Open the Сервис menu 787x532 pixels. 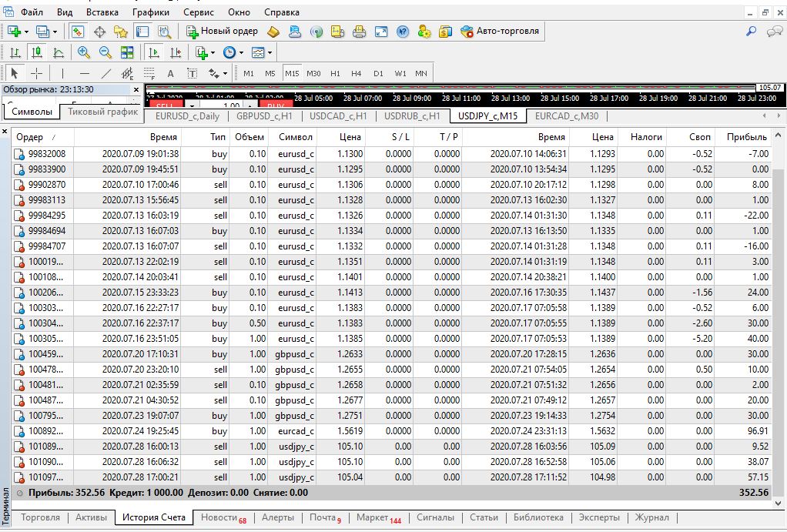[x=199, y=12]
